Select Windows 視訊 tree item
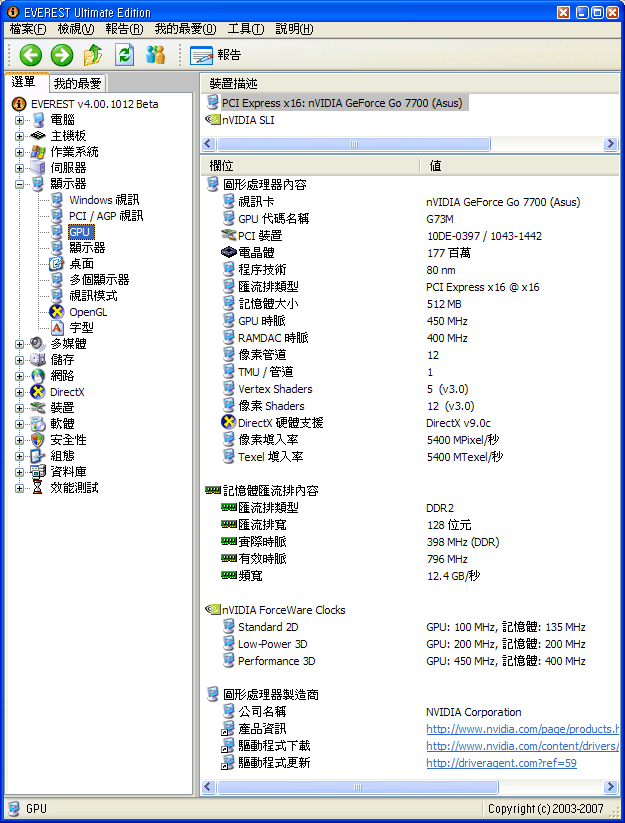Screen dimensions: 625x823 [104, 200]
